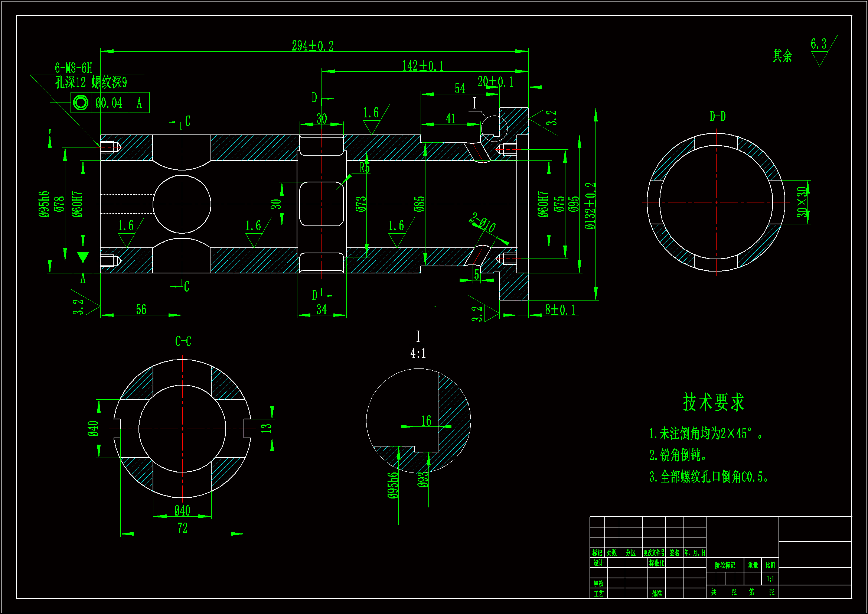
Task: Select the D-D section view title
Action: pyautogui.click(x=718, y=117)
